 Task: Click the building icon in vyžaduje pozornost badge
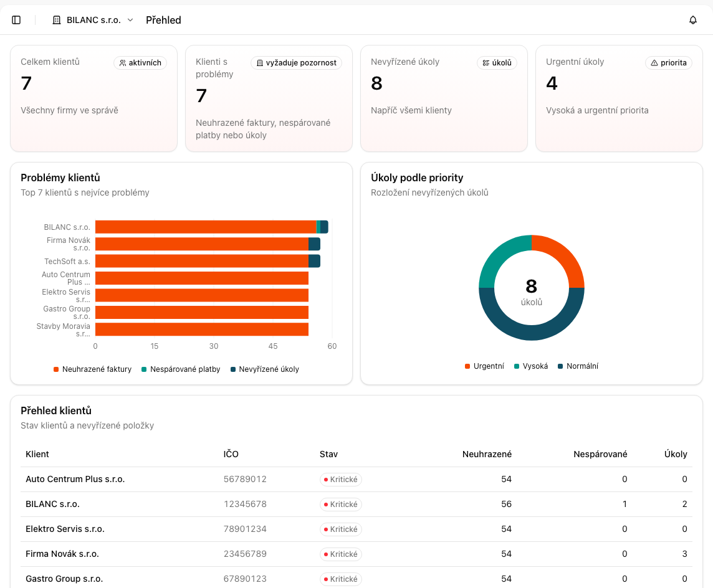260,63
